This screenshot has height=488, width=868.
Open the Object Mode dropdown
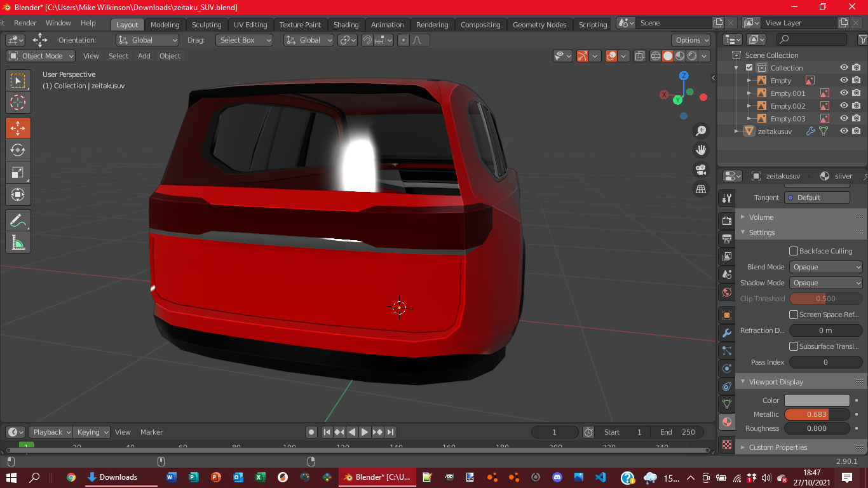click(41, 56)
